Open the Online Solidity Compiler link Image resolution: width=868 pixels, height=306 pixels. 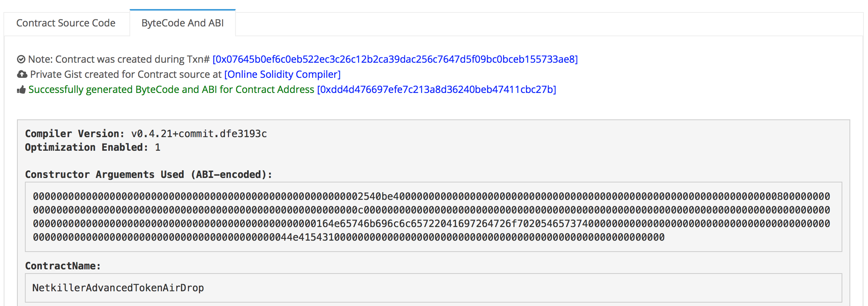[282, 74]
